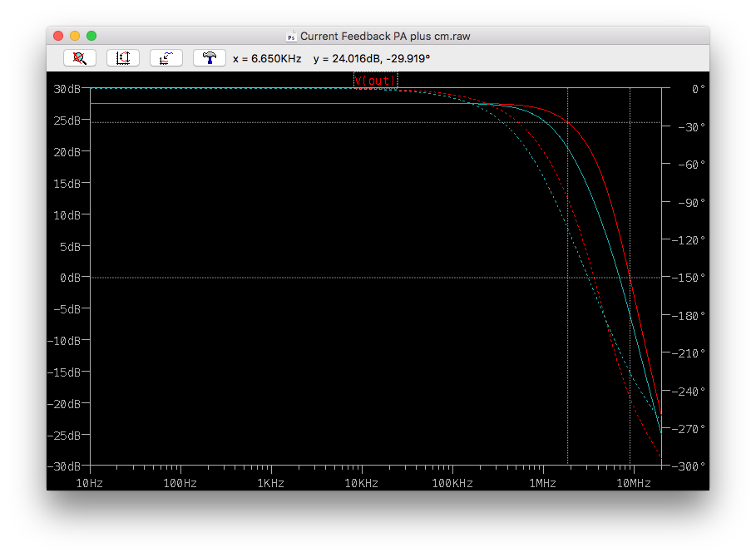Click the '-60°' phase axis label
Image resolution: width=756 pixels, height=557 pixels.
pyautogui.click(x=691, y=165)
